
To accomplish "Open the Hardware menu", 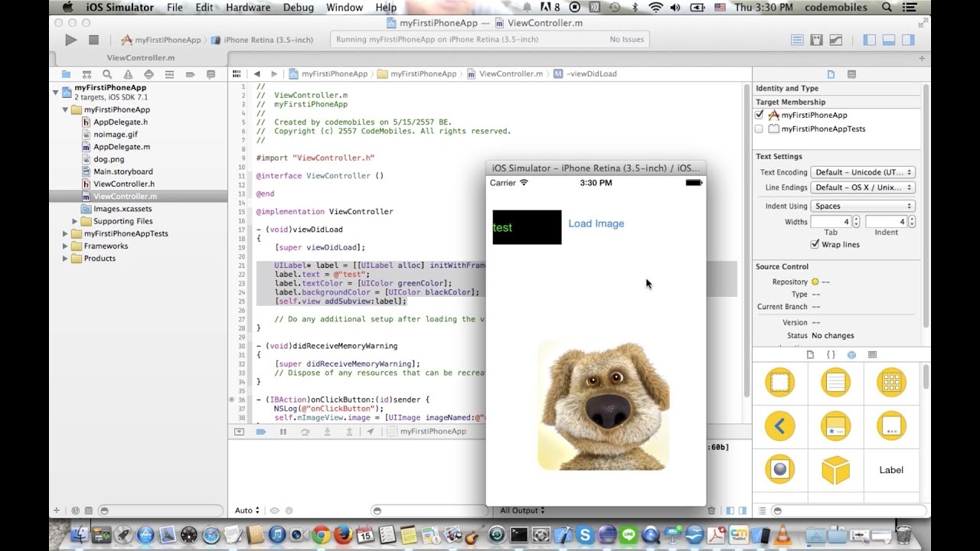I will (248, 8).
